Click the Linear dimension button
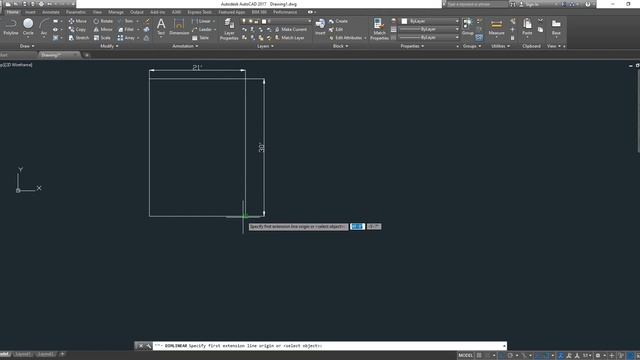 click(x=201, y=21)
